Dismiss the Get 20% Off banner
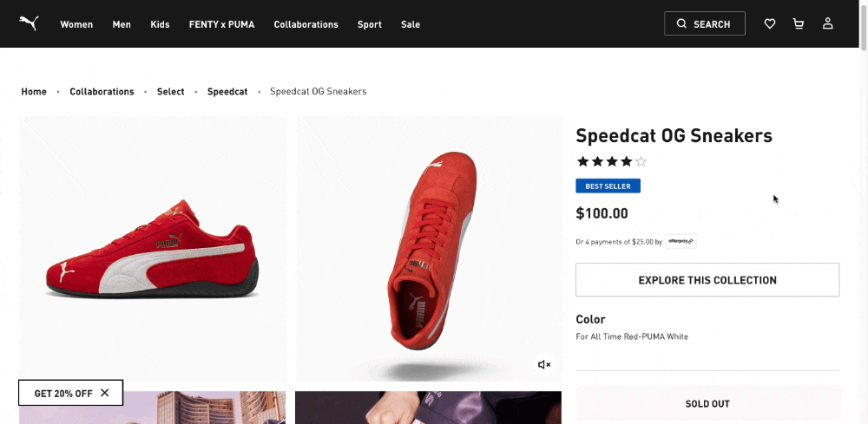 pyautogui.click(x=105, y=393)
